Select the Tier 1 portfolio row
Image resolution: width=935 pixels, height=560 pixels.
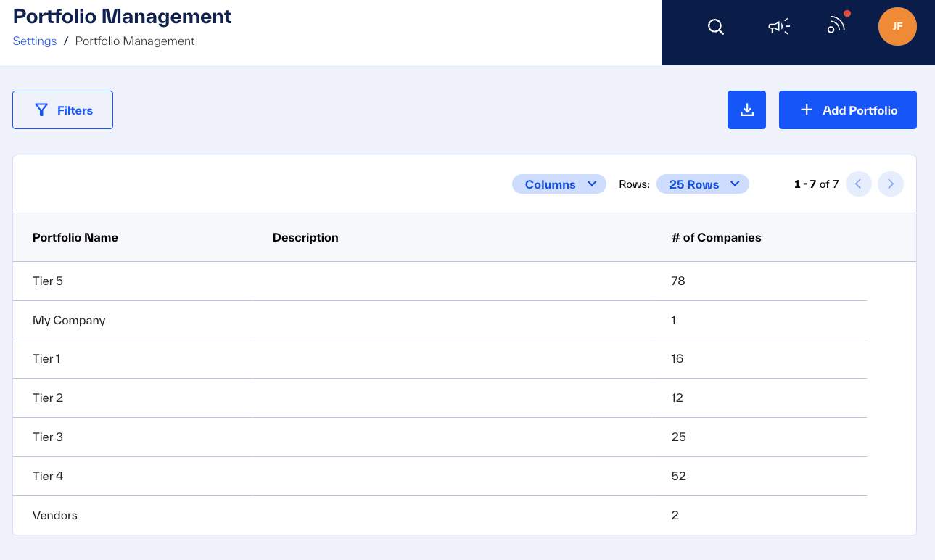[440, 359]
